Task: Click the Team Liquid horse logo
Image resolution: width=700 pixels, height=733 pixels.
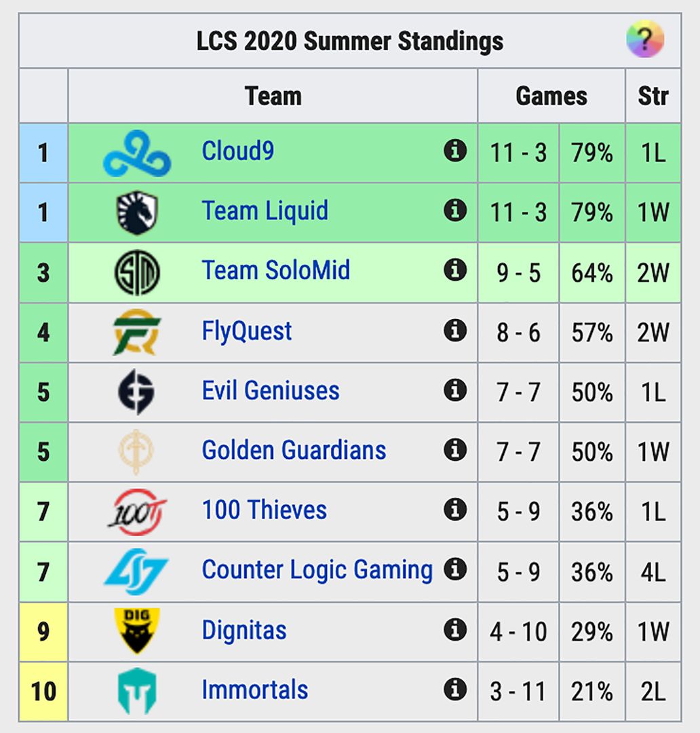Action: [136, 212]
